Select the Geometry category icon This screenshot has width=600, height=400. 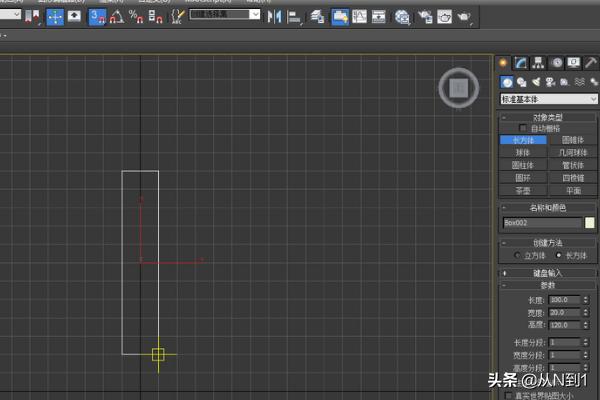[x=507, y=82]
